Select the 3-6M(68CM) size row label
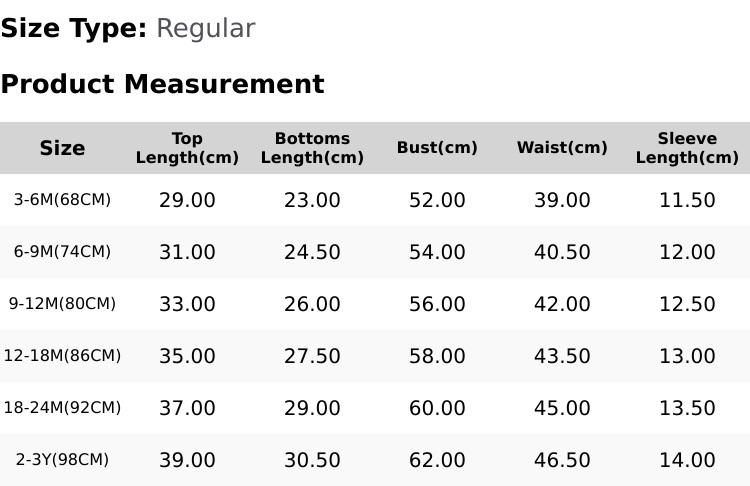 pyautogui.click(x=62, y=199)
